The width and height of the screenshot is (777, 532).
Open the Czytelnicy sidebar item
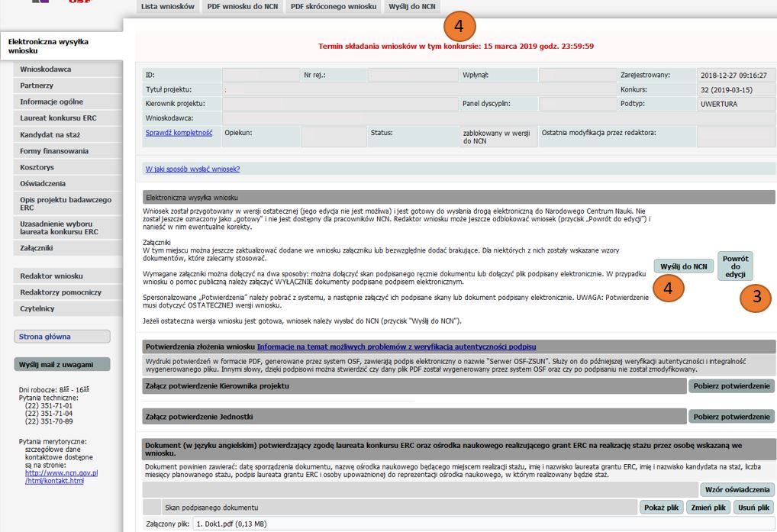coord(68,309)
